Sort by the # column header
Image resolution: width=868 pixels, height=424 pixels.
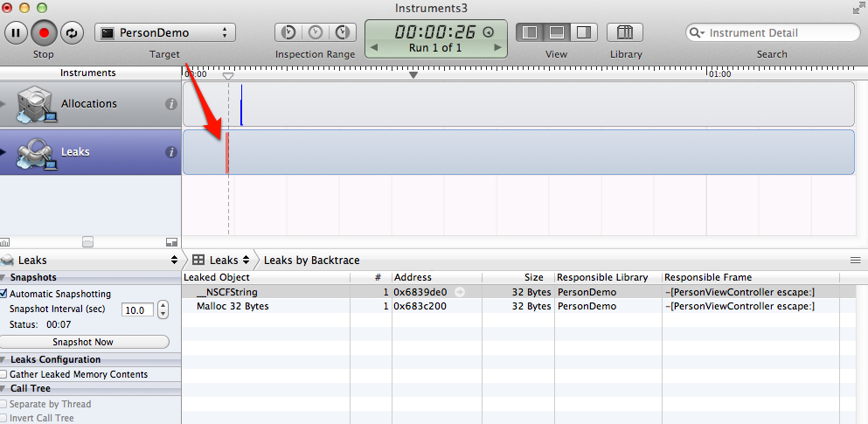371,277
